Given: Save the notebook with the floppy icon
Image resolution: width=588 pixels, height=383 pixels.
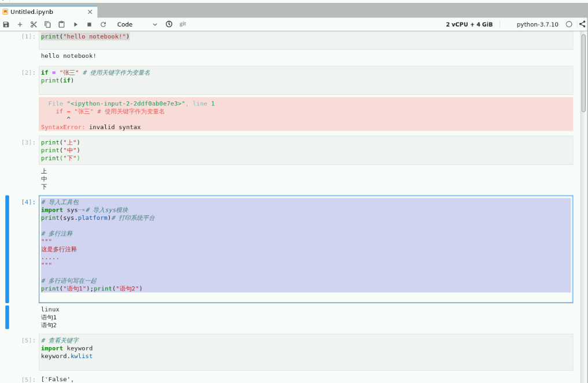Looking at the screenshot, I should pos(6,24).
